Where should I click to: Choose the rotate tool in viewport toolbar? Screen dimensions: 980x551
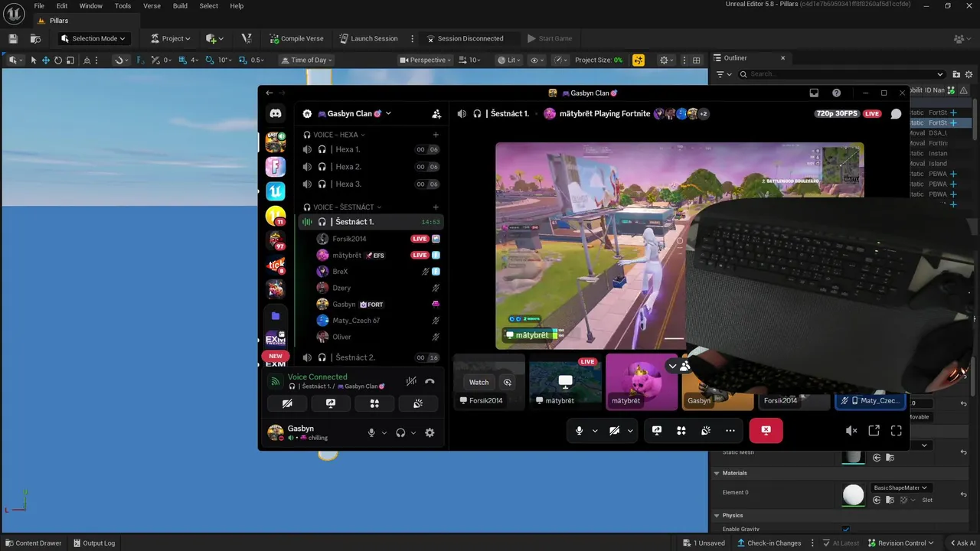[58, 60]
